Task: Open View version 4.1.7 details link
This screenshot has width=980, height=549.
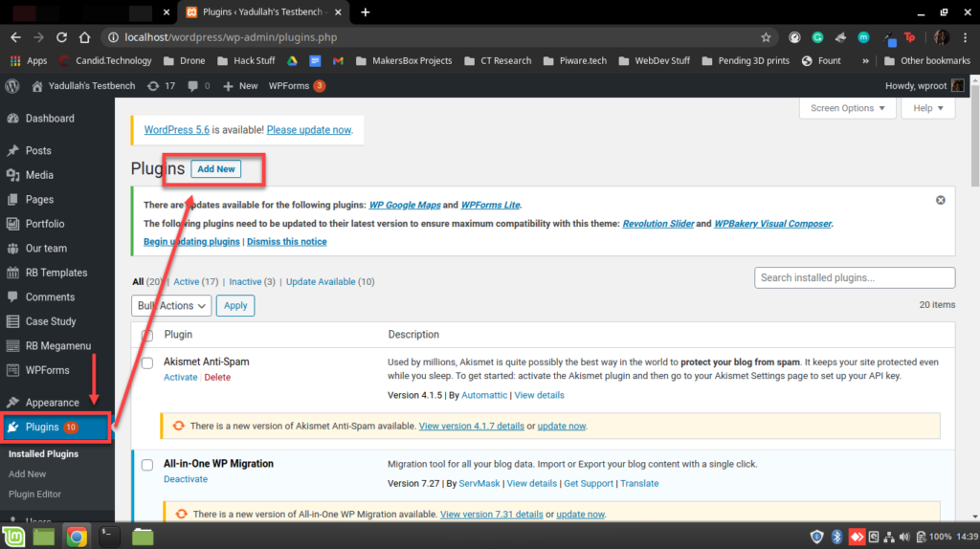Action: pos(471,426)
